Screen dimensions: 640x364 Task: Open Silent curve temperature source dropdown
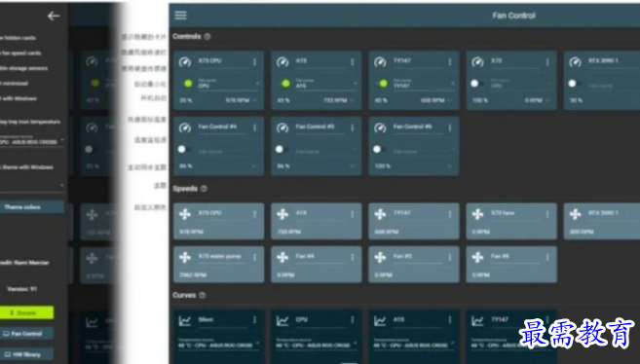pos(219,344)
